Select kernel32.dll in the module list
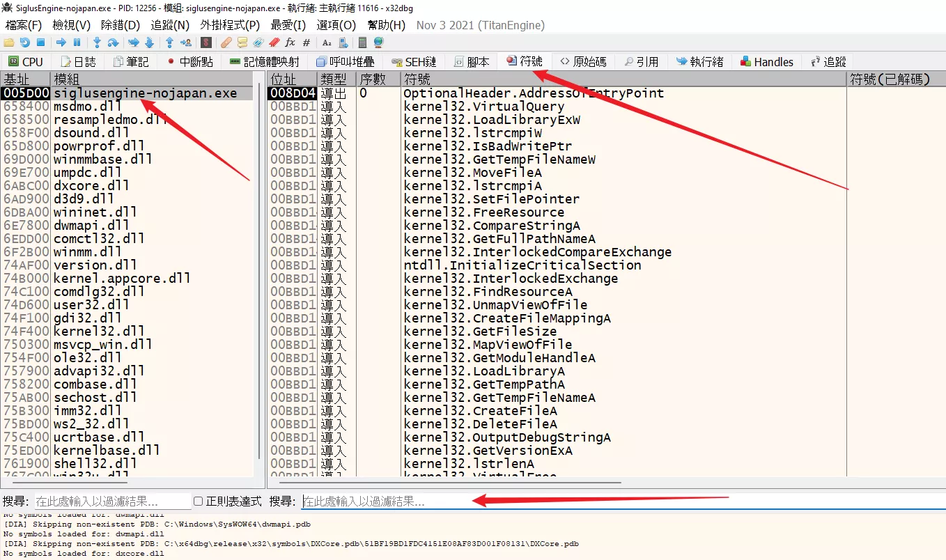 click(x=99, y=331)
